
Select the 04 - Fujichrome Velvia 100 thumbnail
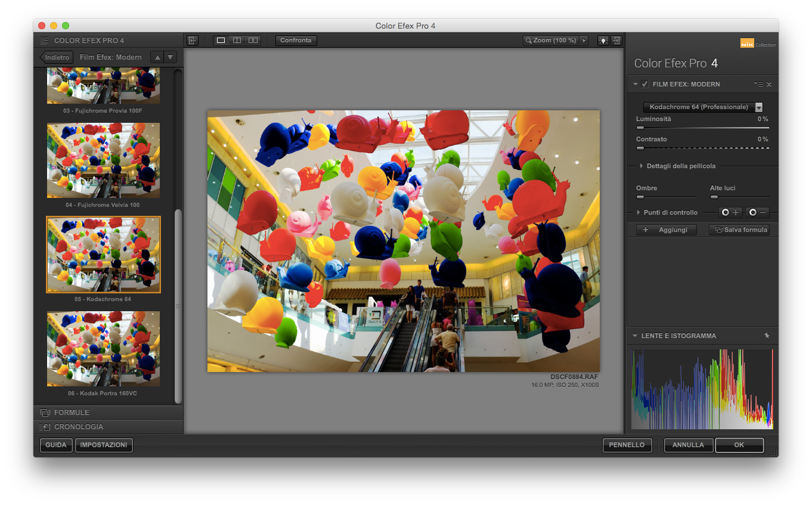coord(103,160)
